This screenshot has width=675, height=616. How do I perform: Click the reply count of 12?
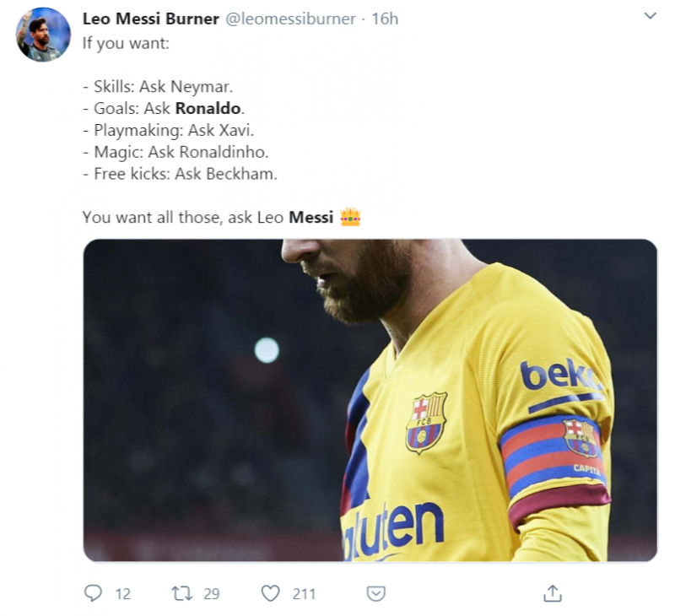(x=123, y=594)
